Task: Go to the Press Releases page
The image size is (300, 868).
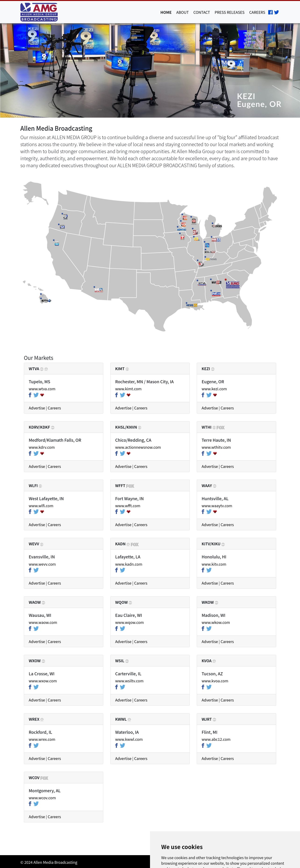Action: point(229,12)
